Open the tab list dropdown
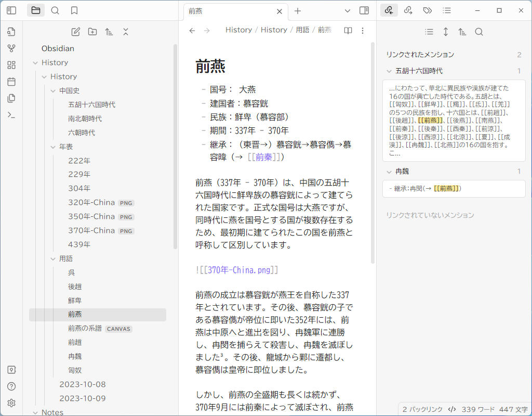Screen dimensions: 532x416 tap(348, 11)
